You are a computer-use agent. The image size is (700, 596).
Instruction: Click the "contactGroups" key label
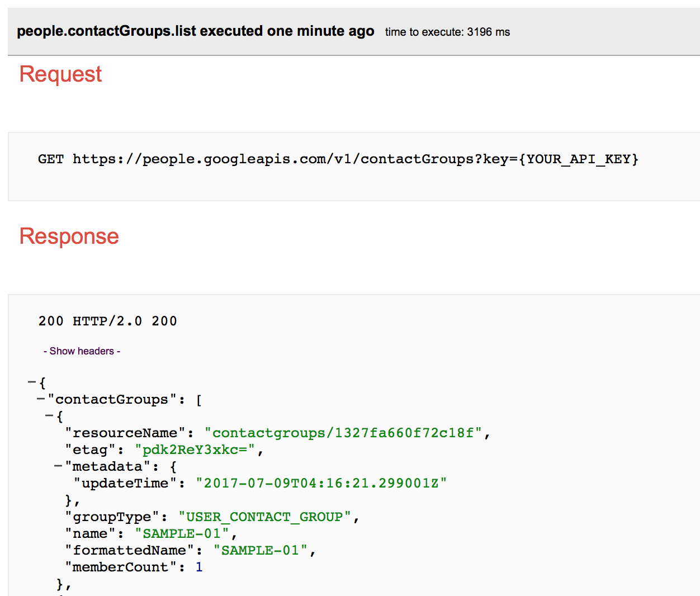112,399
